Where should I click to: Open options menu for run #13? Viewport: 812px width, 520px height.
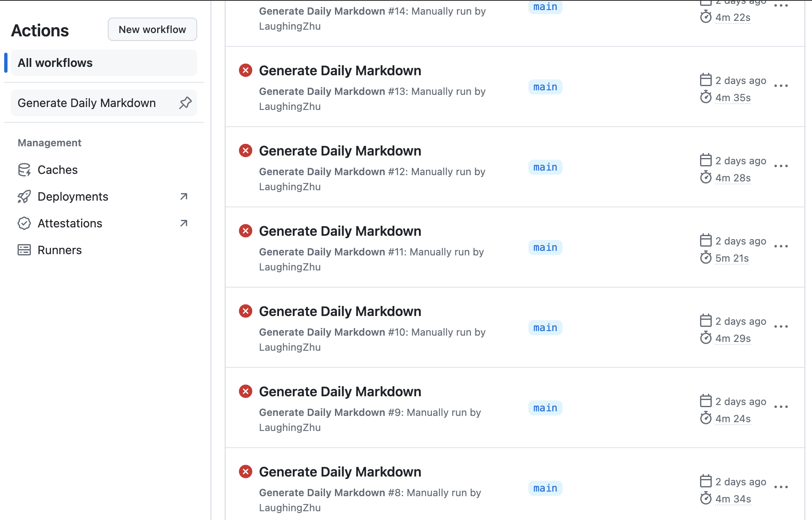coord(781,86)
